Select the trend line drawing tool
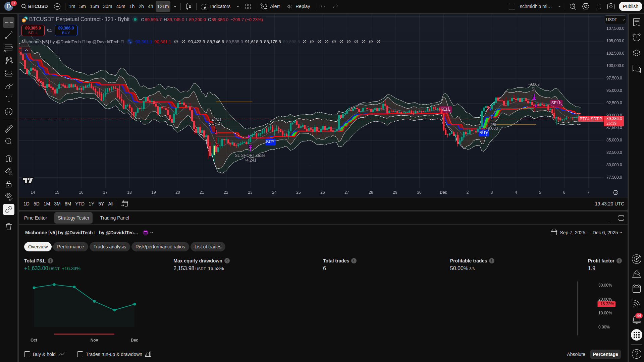This screenshot has height=362, width=644. pos(9,35)
